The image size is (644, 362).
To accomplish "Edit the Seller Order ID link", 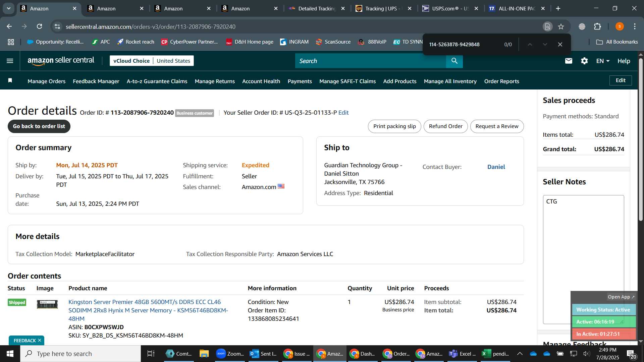I will pyautogui.click(x=343, y=113).
